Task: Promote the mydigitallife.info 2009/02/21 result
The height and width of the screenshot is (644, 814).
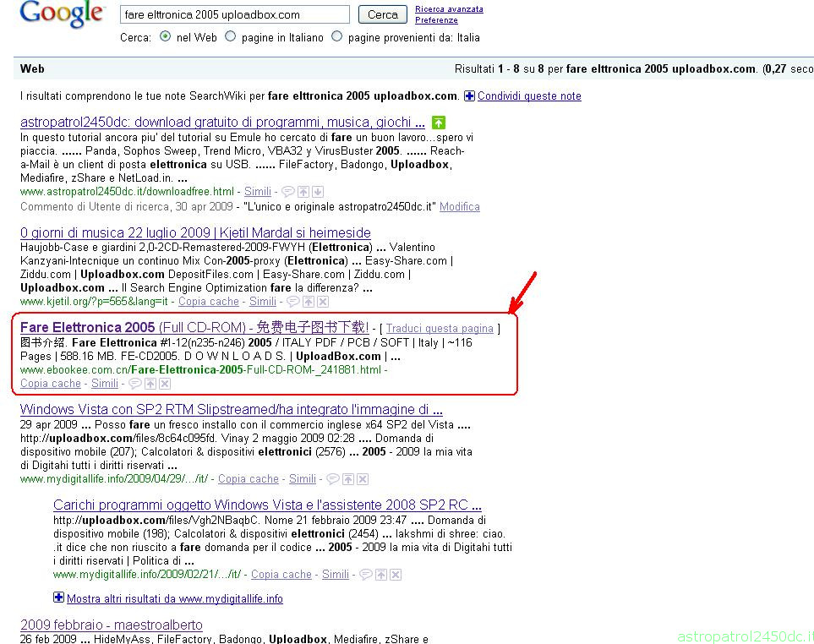Action: pyautogui.click(x=381, y=575)
